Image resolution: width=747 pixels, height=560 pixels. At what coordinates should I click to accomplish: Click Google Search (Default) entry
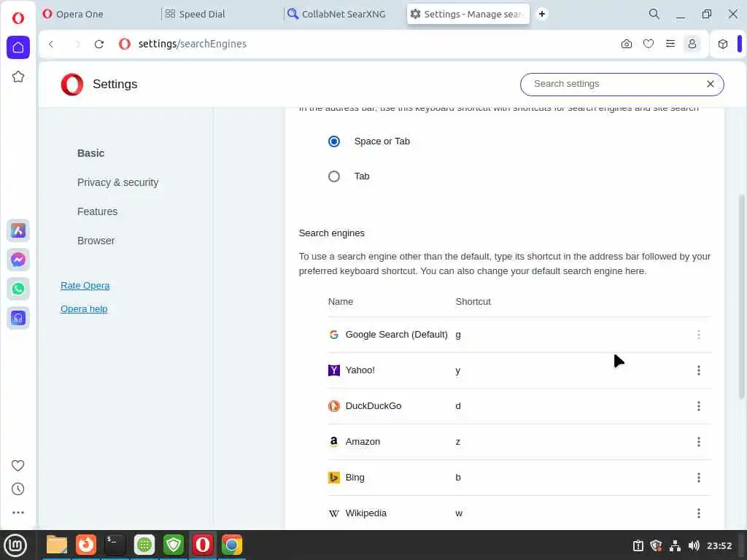pos(396,334)
